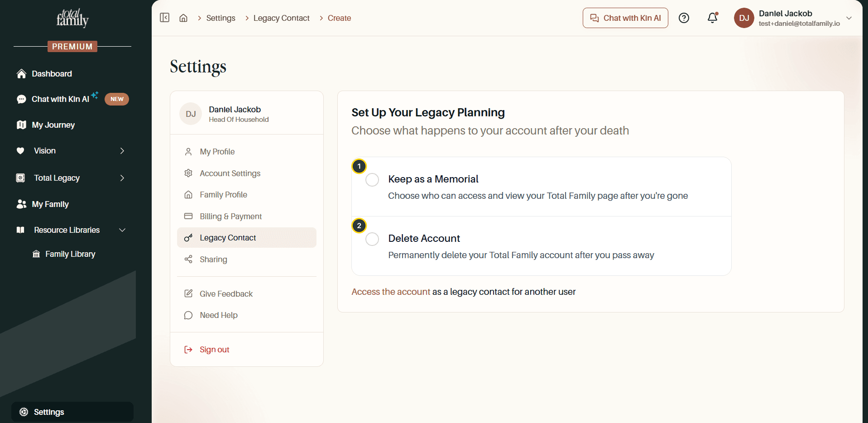Click the Total Family logo
868x423 pixels.
[x=72, y=18]
